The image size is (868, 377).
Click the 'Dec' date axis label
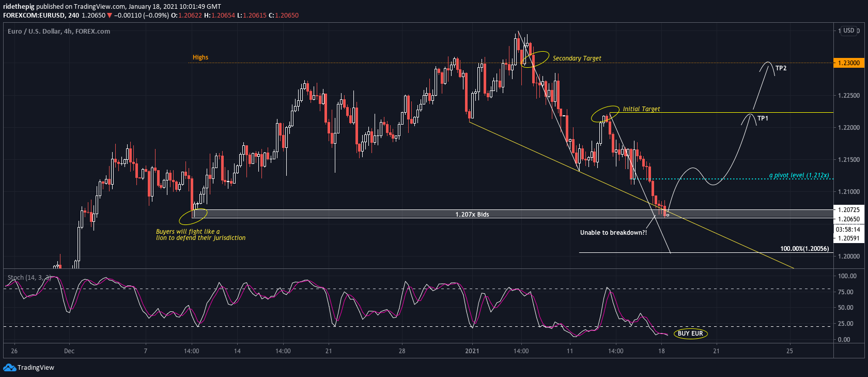(x=69, y=351)
